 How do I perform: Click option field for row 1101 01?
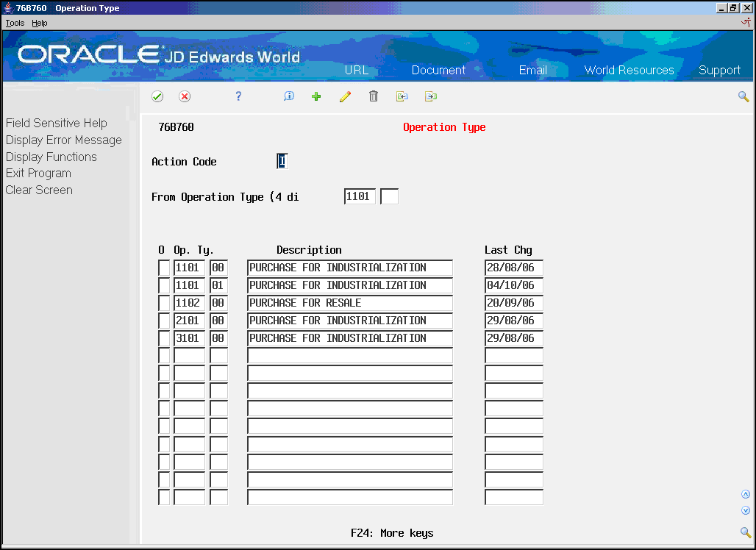click(164, 285)
